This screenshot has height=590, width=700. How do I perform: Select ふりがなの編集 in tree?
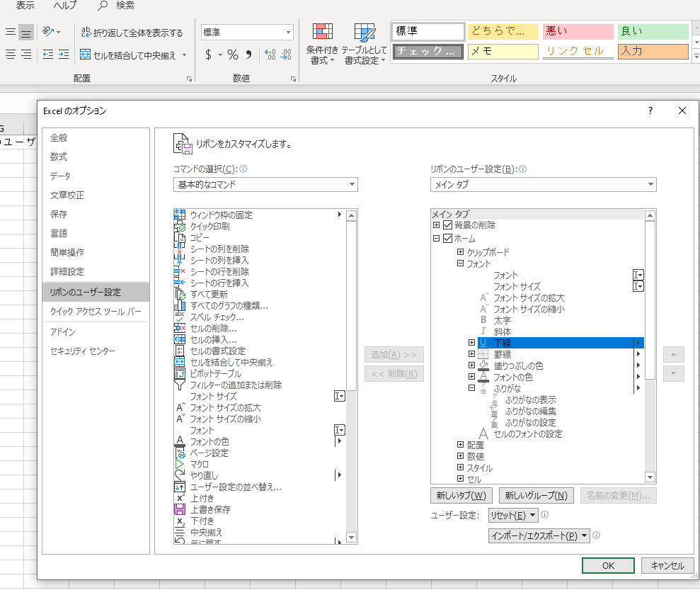click(x=530, y=411)
